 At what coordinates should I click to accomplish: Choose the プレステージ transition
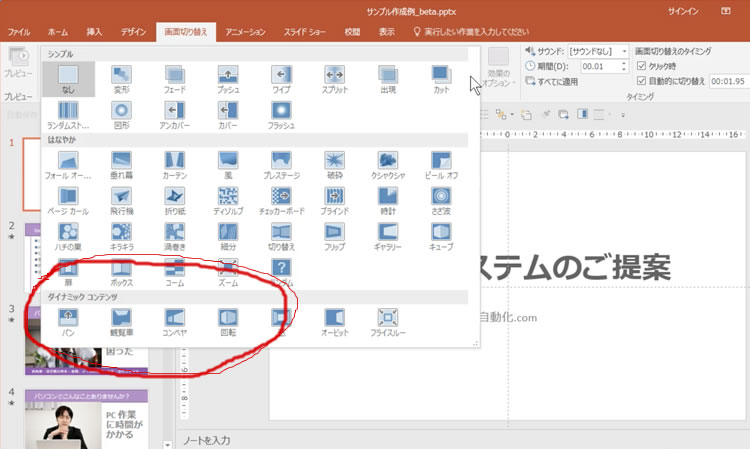coord(281,165)
